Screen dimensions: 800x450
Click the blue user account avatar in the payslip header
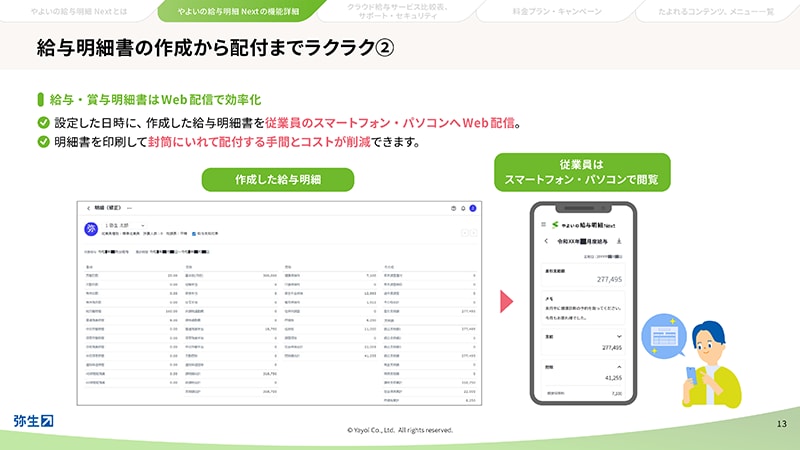[x=473, y=208]
